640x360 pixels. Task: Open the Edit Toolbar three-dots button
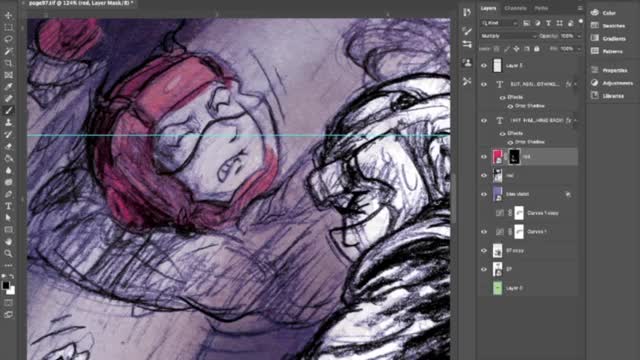(x=8, y=265)
